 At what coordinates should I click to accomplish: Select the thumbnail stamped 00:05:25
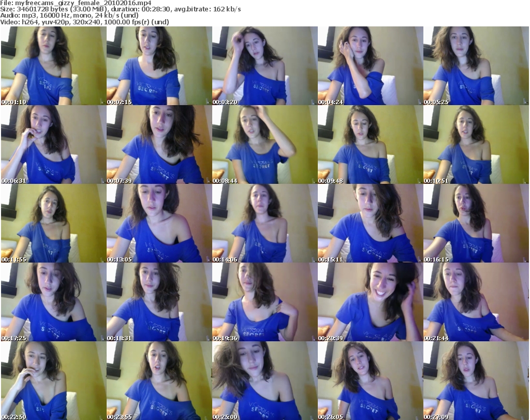coord(476,66)
